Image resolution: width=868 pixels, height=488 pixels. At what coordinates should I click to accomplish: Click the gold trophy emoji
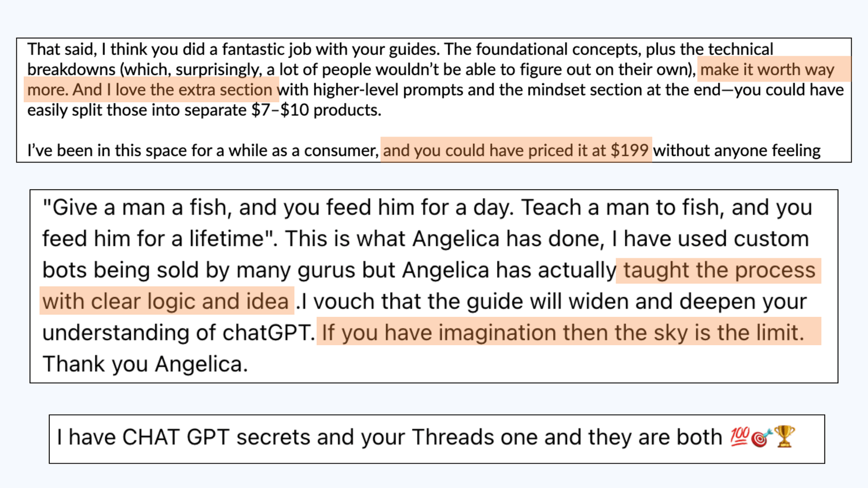[785, 437]
